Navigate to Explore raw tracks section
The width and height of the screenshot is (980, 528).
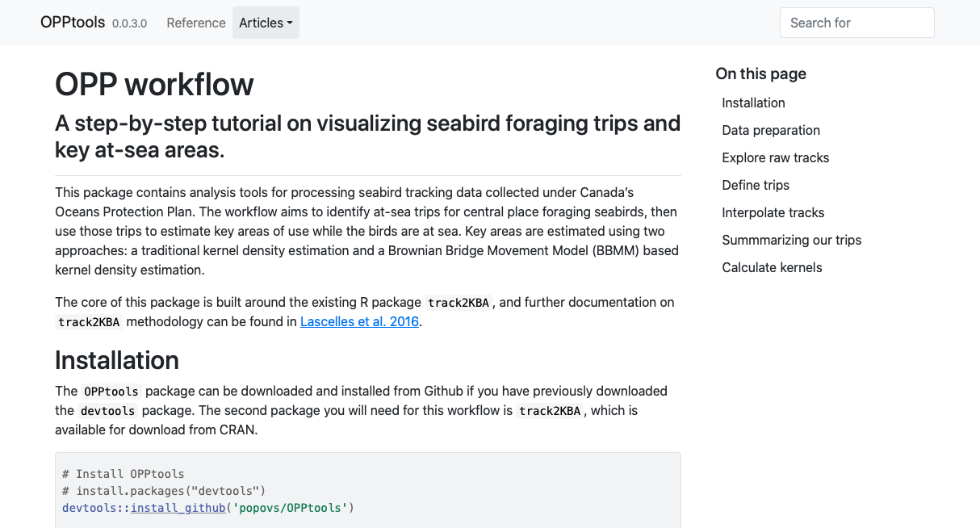point(775,157)
